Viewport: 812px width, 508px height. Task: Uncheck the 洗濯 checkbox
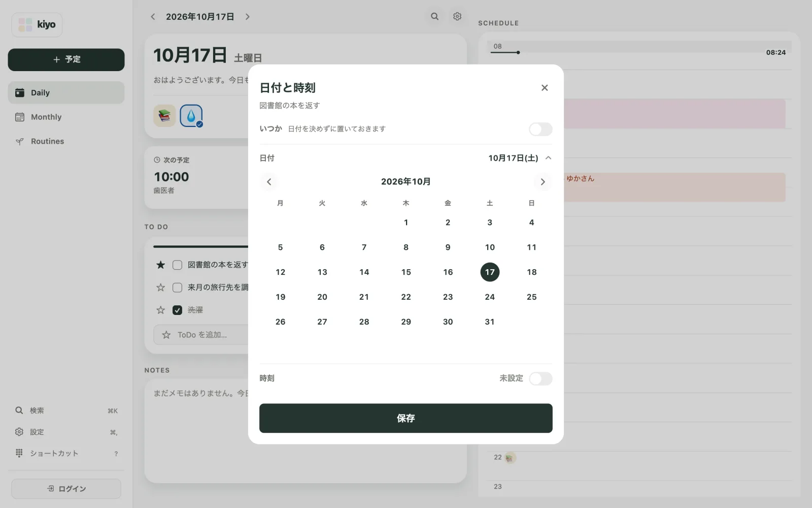[x=177, y=310]
